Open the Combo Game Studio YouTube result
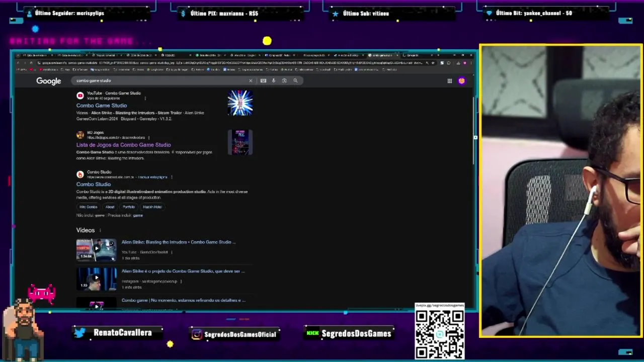The image size is (644, 362). click(x=102, y=106)
